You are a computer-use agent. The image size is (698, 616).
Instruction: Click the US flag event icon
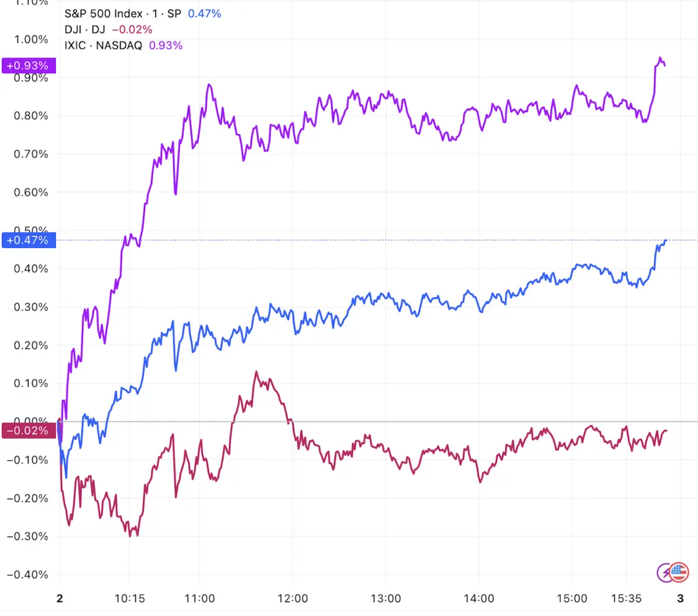(x=680, y=571)
